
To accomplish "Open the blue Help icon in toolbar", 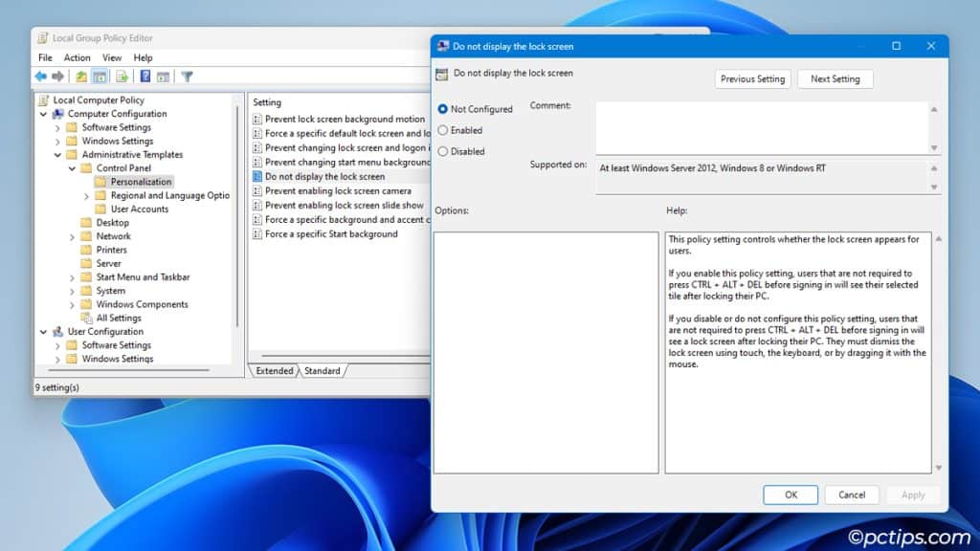I will tap(145, 77).
